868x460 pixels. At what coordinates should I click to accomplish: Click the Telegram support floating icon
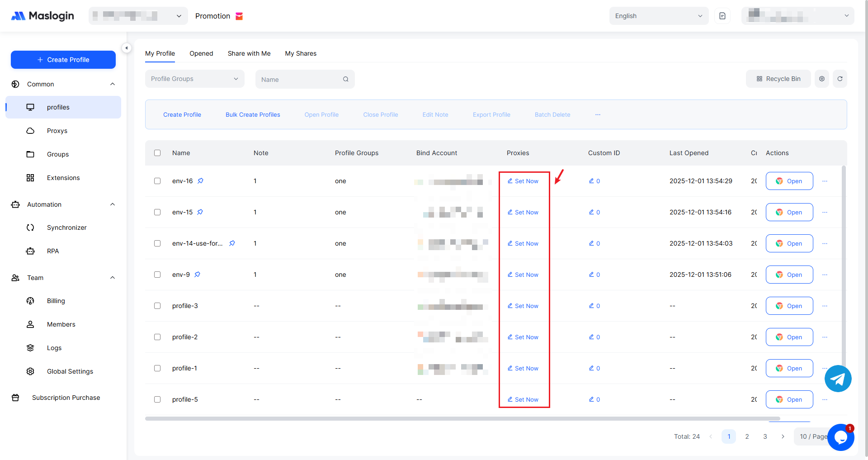[838, 379]
